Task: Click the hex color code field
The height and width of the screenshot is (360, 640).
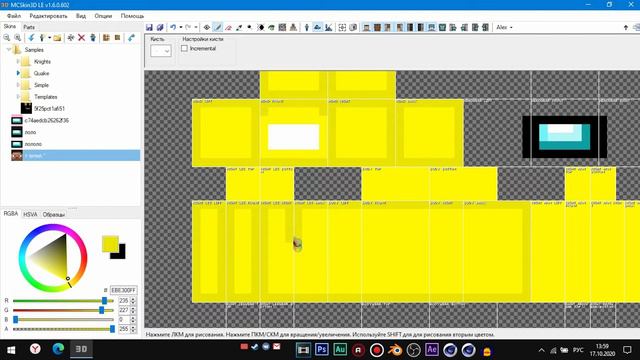Action: [x=124, y=290]
